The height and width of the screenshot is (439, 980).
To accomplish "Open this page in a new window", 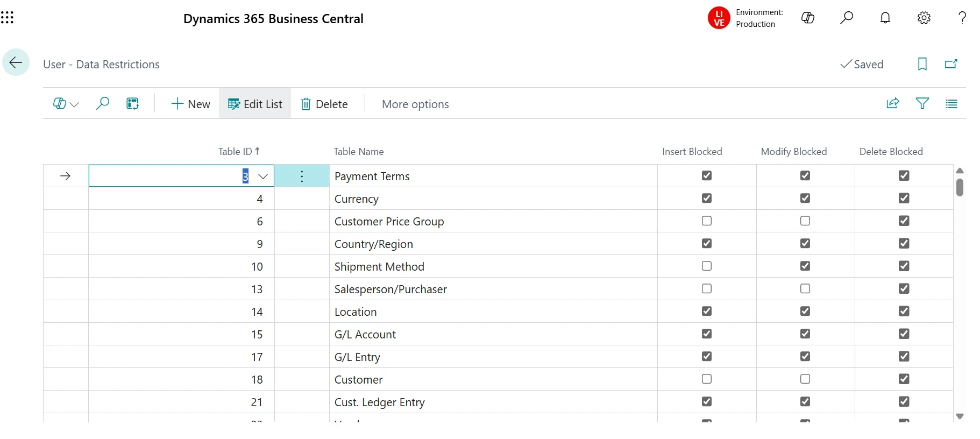I will 951,64.
